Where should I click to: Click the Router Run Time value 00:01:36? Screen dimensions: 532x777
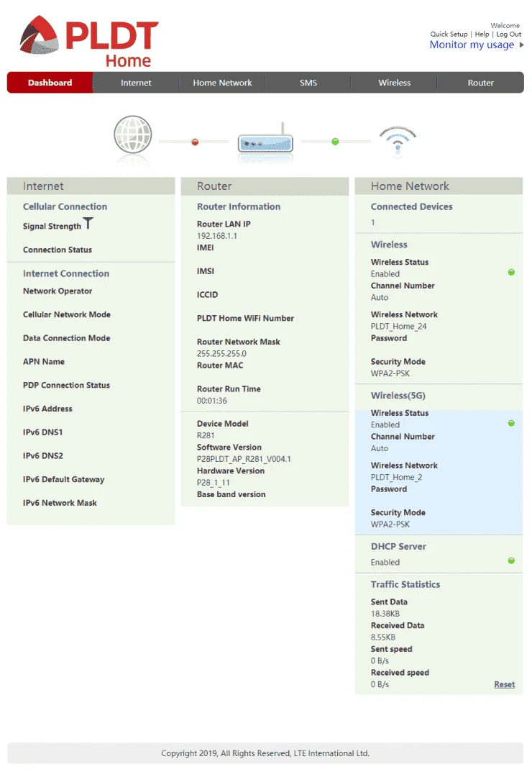212,401
